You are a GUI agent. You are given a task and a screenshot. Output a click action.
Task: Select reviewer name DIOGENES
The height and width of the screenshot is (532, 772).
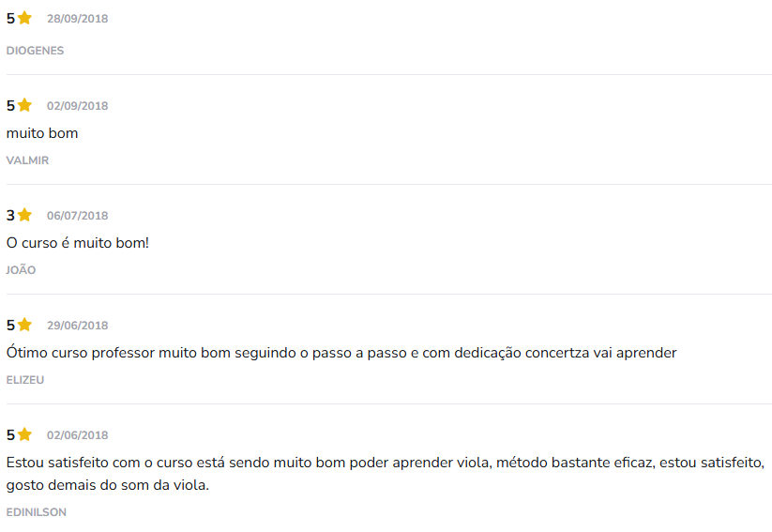tap(35, 51)
